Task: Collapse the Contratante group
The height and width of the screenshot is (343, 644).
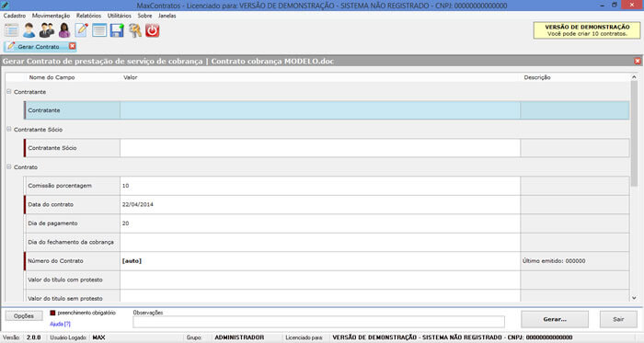Action: pos(8,91)
